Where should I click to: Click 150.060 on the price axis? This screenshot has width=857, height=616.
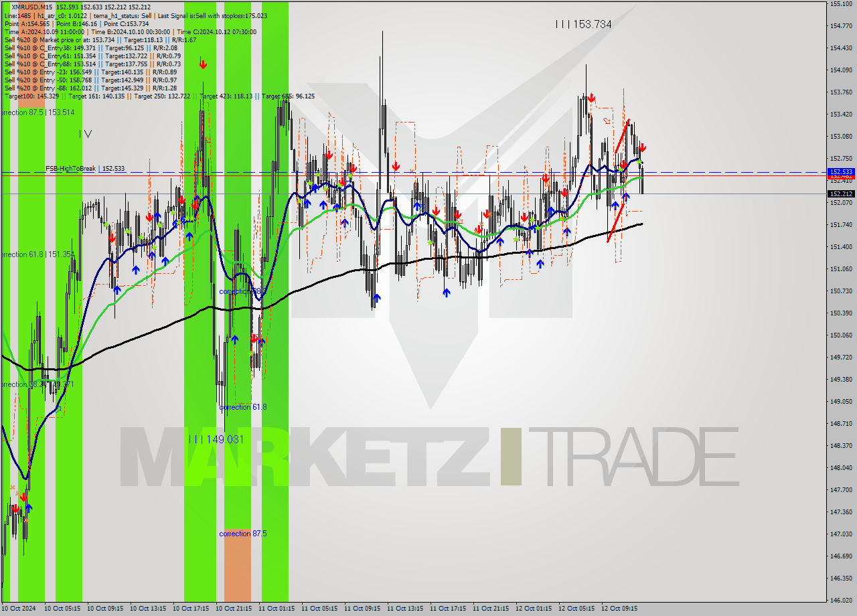(x=841, y=335)
